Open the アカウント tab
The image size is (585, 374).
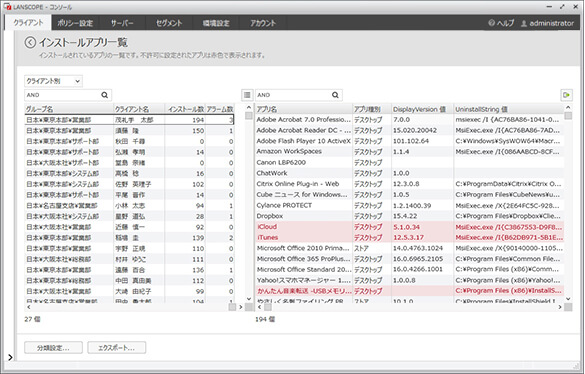pyautogui.click(x=263, y=23)
